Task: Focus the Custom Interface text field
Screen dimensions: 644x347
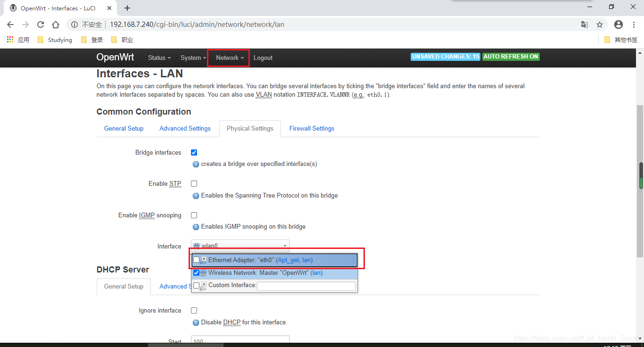Action: pyautogui.click(x=306, y=286)
